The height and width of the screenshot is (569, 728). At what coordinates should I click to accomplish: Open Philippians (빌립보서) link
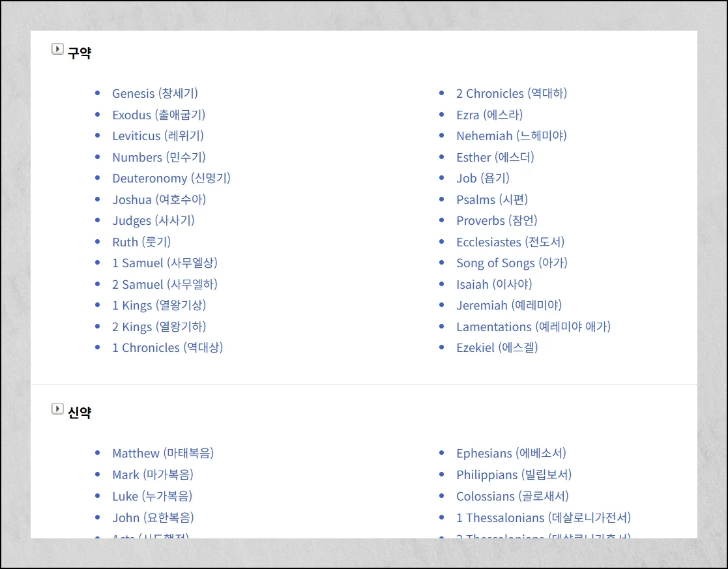pyautogui.click(x=514, y=474)
